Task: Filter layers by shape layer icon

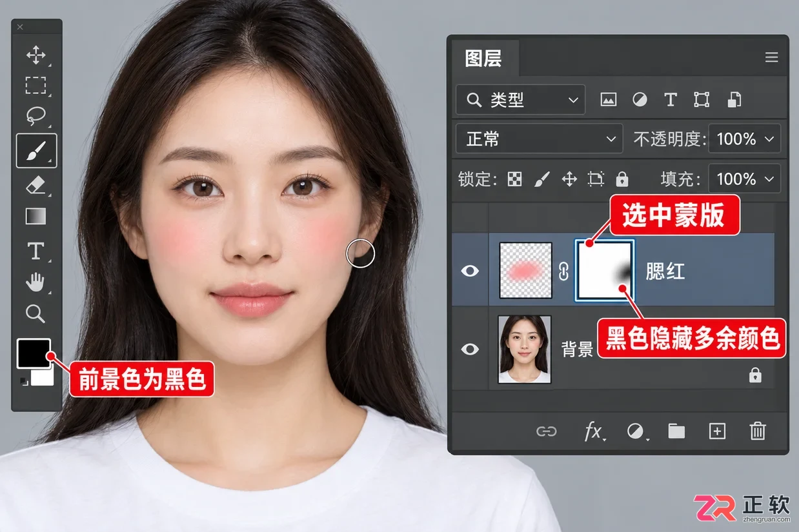Action: tap(702, 100)
